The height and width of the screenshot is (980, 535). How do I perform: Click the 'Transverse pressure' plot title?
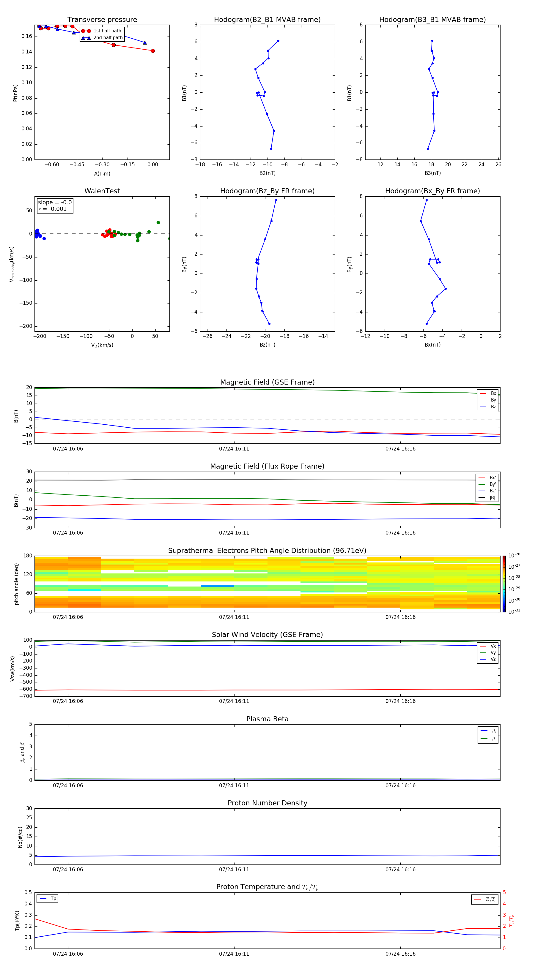(x=102, y=19)
